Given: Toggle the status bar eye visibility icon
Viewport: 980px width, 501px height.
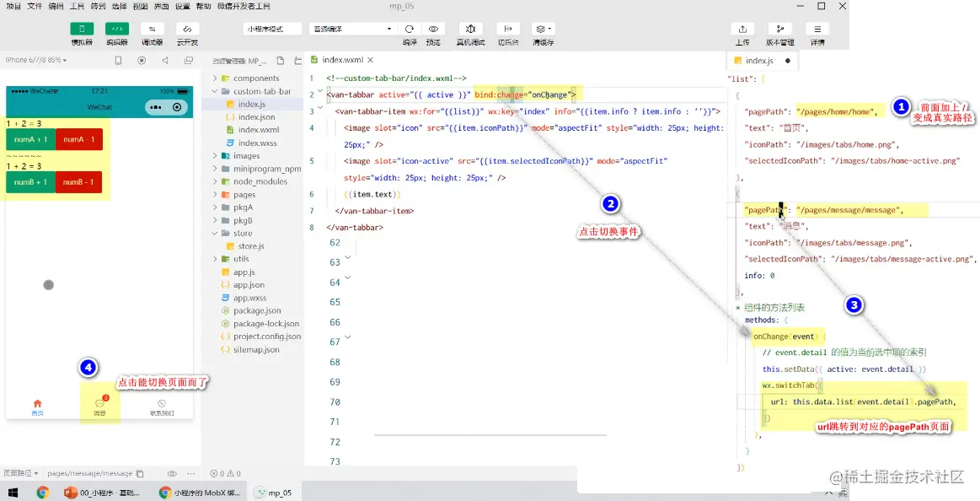Looking at the screenshot, I should pos(172,474).
